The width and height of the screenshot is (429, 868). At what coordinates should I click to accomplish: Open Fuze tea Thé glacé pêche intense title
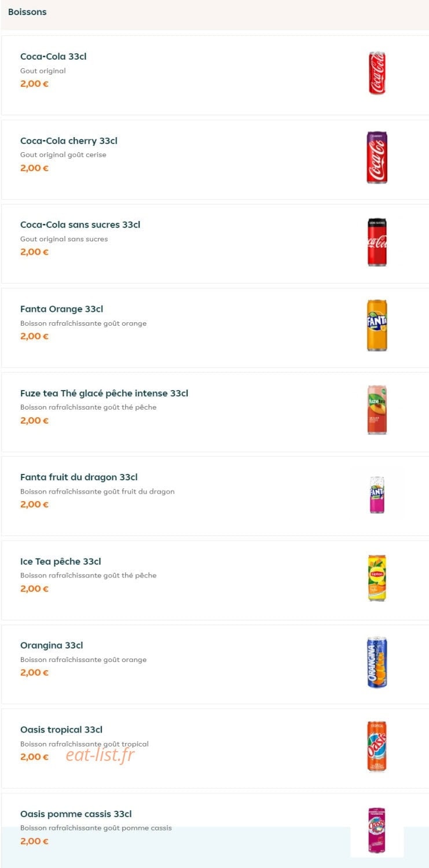104,393
